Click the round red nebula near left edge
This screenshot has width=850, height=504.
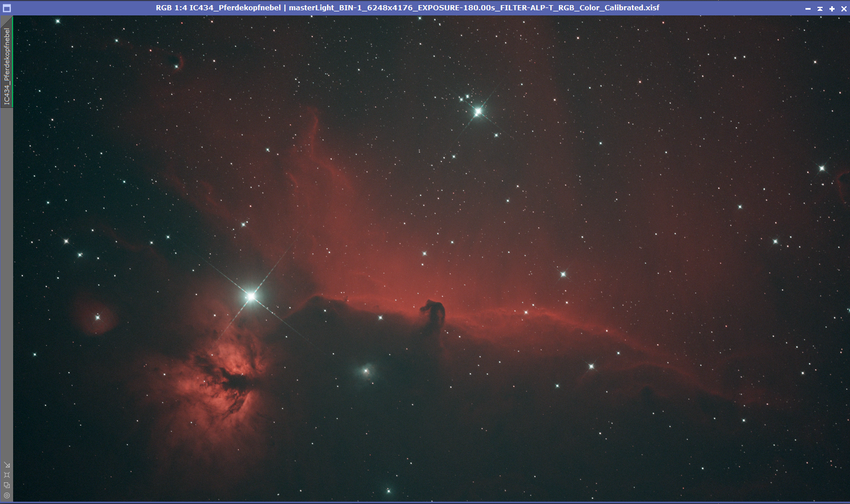pyautogui.click(x=95, y=316)
